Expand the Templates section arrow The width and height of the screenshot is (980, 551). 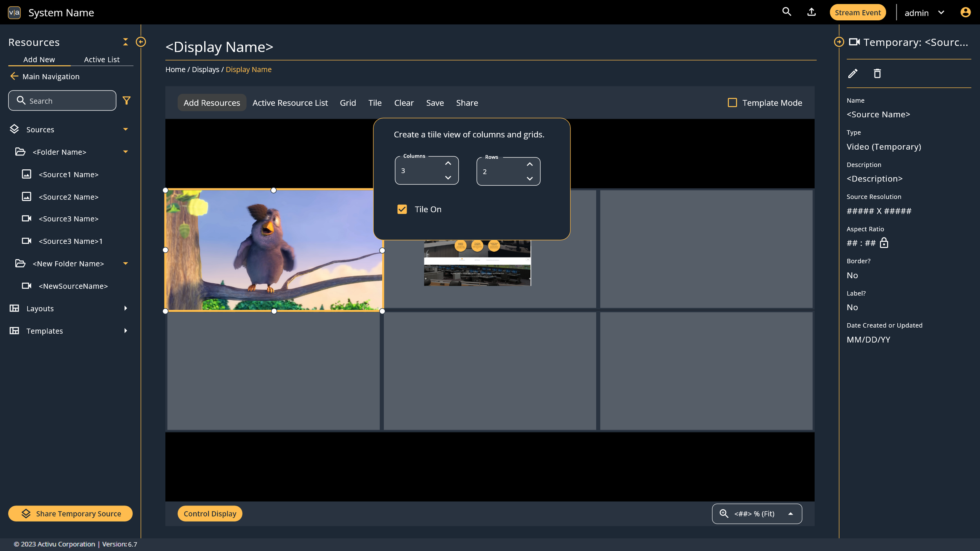tap(125, 330)
